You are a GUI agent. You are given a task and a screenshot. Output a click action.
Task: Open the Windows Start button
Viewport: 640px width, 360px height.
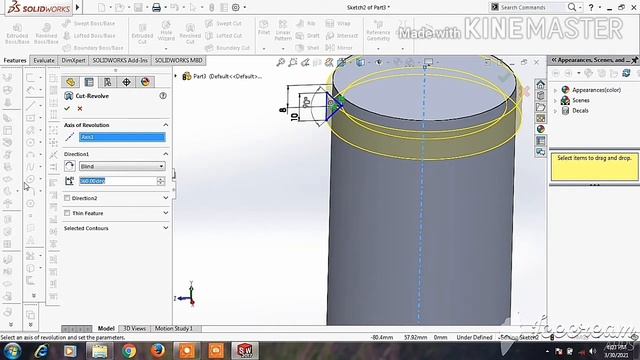coord(13,351)
